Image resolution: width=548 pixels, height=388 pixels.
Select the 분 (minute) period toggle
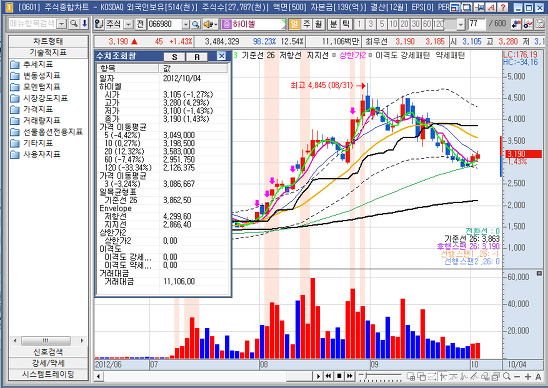[334, 24]
